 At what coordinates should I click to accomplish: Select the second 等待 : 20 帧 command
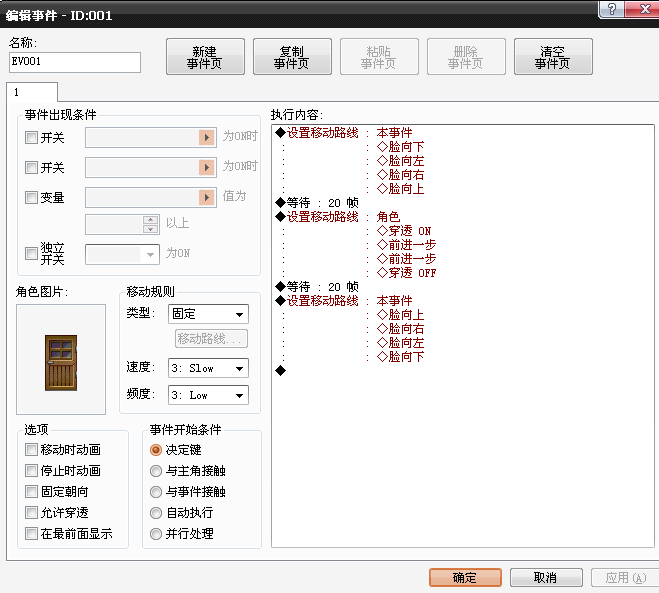(317, 287)
